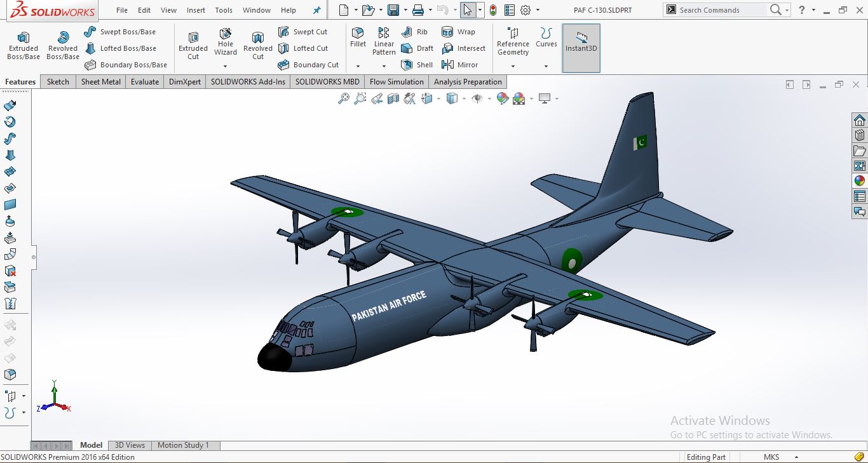
Task: Switch to the Sketch tab
Action: click(x=58, y=82)
